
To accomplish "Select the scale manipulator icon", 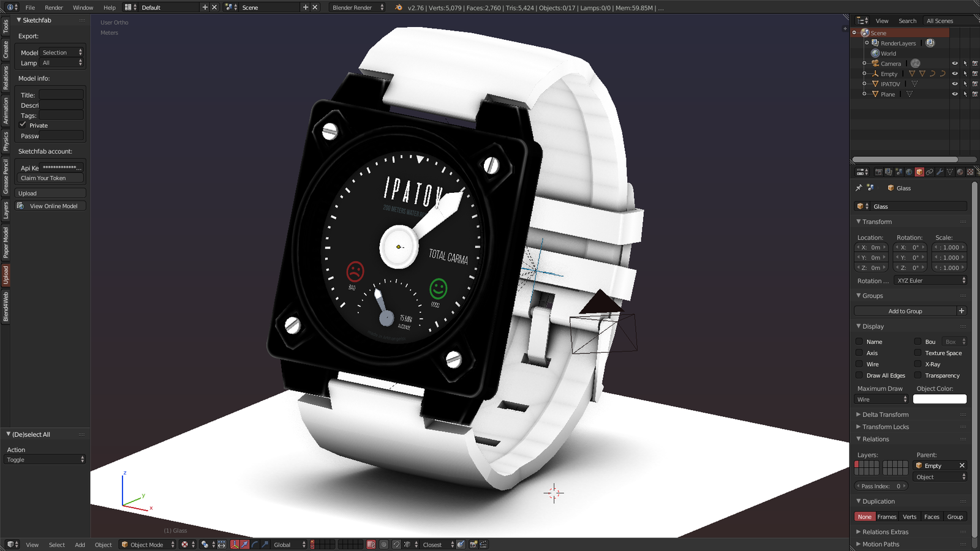I will point(265,544).
